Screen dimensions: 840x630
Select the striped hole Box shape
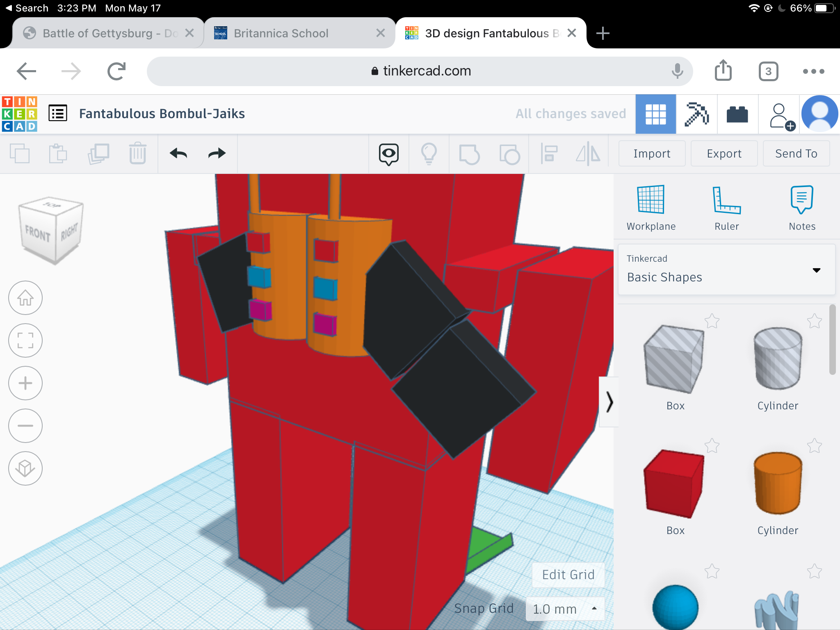click(x=674, y=360)
